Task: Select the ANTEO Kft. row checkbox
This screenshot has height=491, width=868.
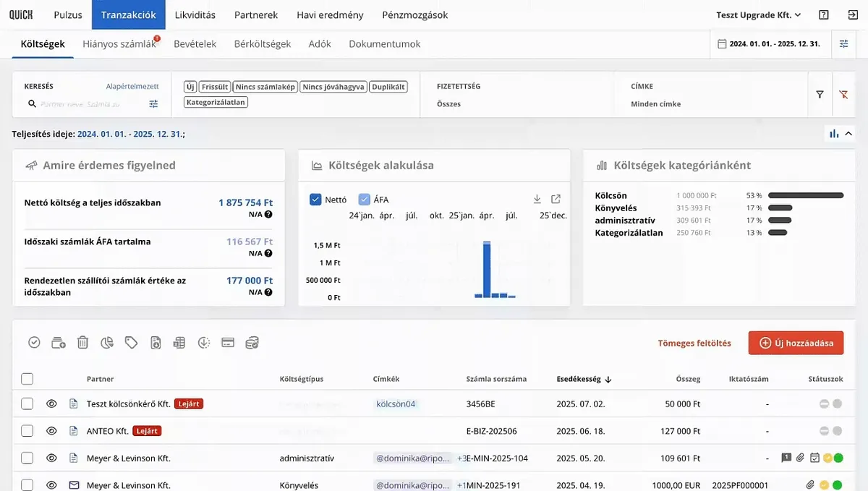Action: click(27, 431)
